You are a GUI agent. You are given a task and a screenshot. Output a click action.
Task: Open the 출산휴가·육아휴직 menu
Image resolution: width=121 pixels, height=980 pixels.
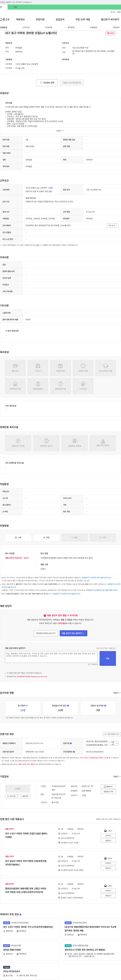pyautogui.click(x=110, y=19)
